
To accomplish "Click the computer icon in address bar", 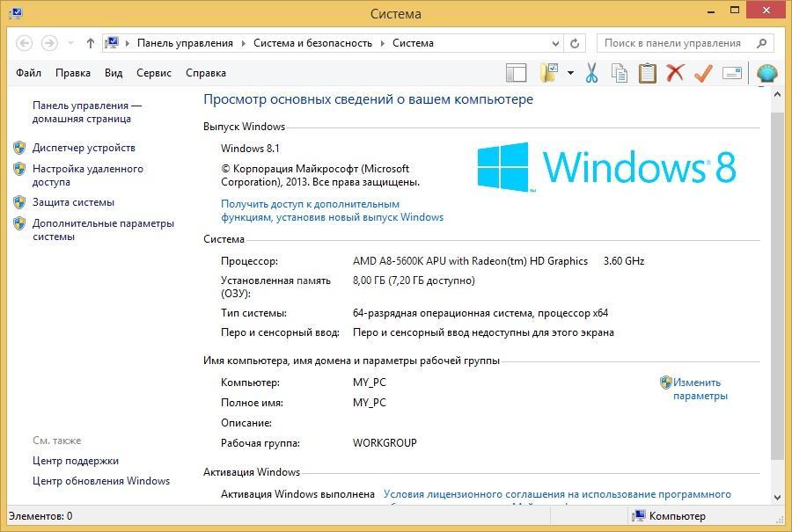I will [112, 43].
